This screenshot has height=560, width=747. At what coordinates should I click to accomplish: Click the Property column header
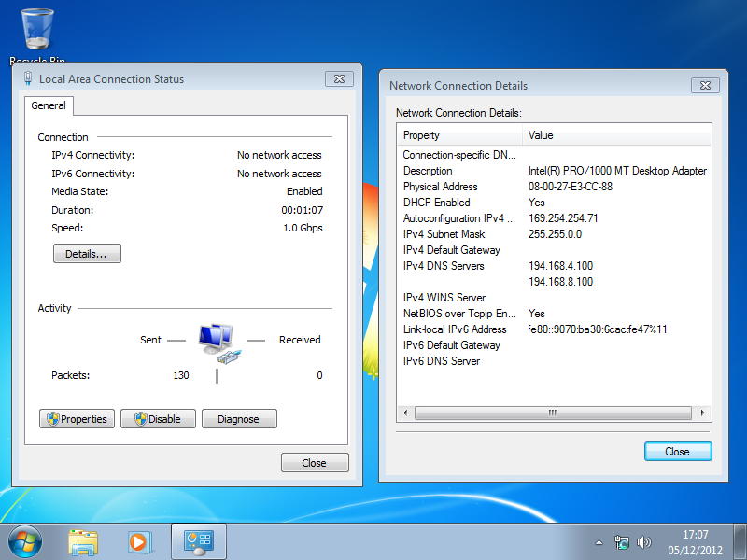click(459, 135)
